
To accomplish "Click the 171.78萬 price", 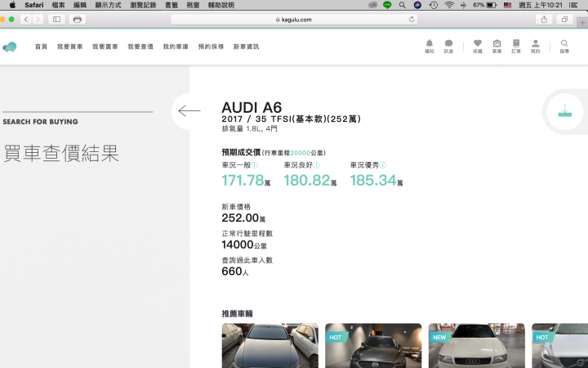I will coord(246,180).
